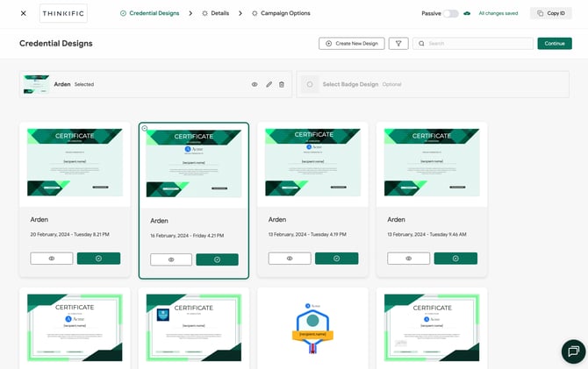This screenshot has height=369, width=588.
Task: Select the Arden 16 February design
Action: (x=217, y=259)
